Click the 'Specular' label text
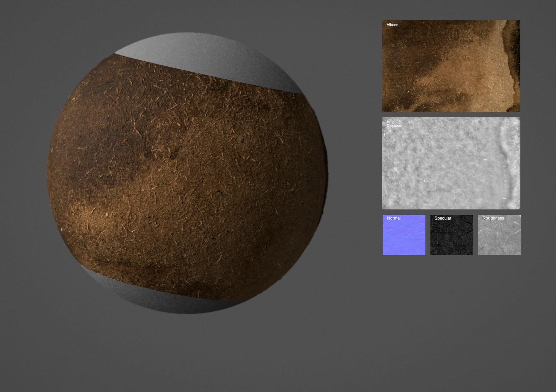This screenshot has height=392, width=556. 443,218
